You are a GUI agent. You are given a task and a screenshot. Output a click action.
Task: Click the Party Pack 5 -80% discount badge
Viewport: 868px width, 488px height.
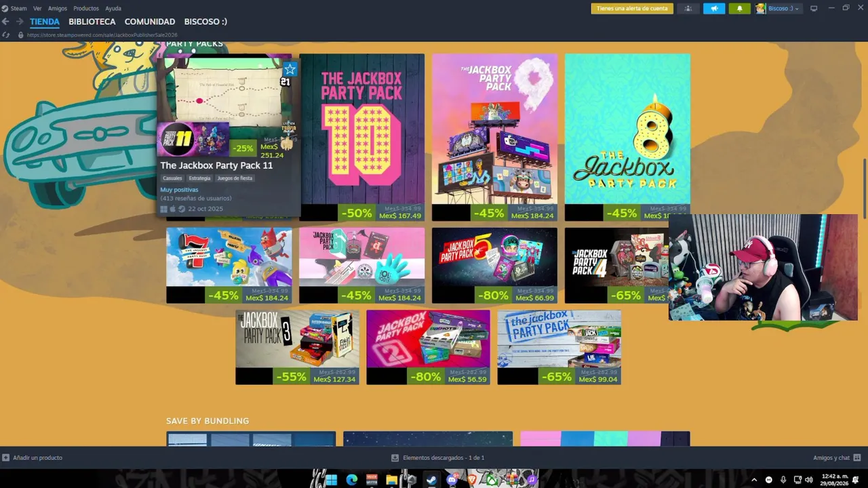492,296
